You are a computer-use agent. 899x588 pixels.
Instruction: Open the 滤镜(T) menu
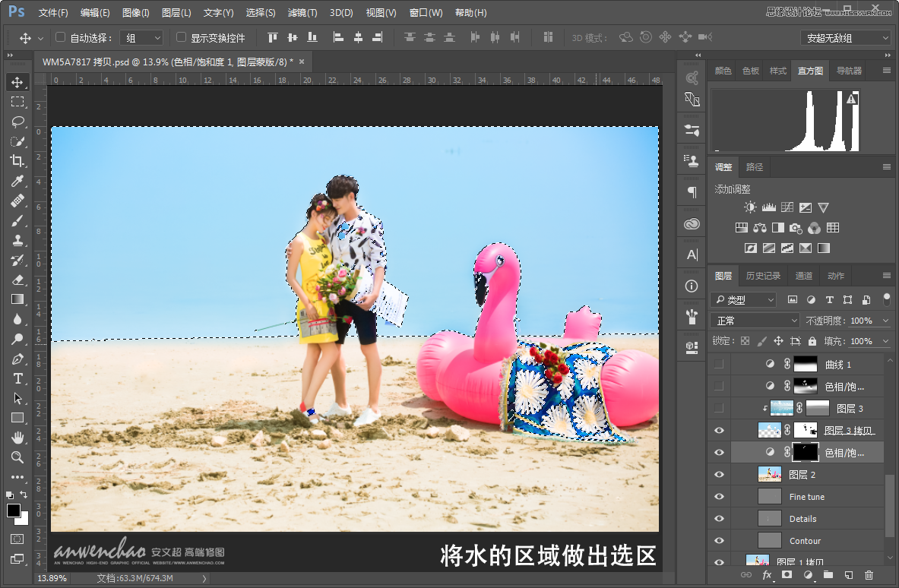[x=302, y=13]
